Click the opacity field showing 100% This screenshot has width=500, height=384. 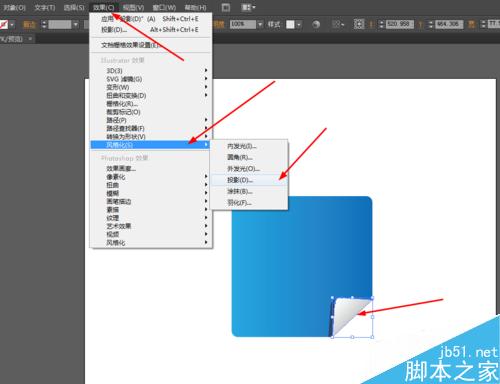(243, 24)
